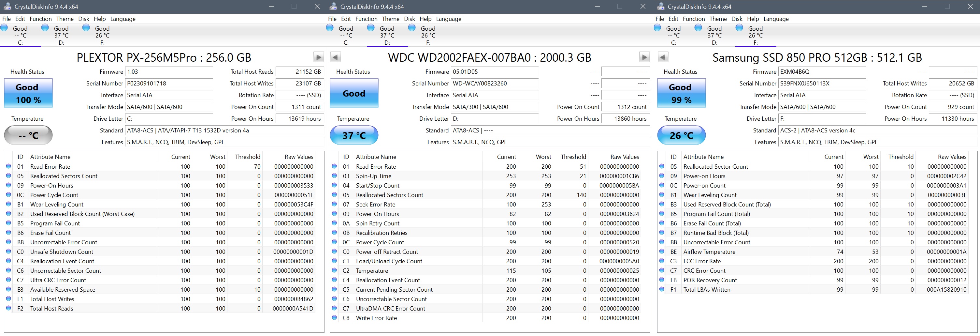Screen dimensions: 980x336
Task: Click CrystalDiskInfo app icon in PLEXTOR window title
Action: [7, 7]
